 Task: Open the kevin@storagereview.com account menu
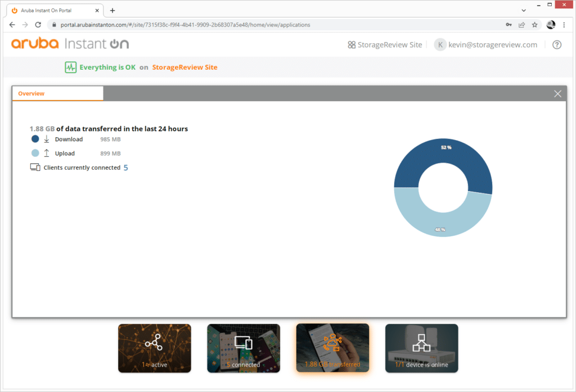(485, 45)
